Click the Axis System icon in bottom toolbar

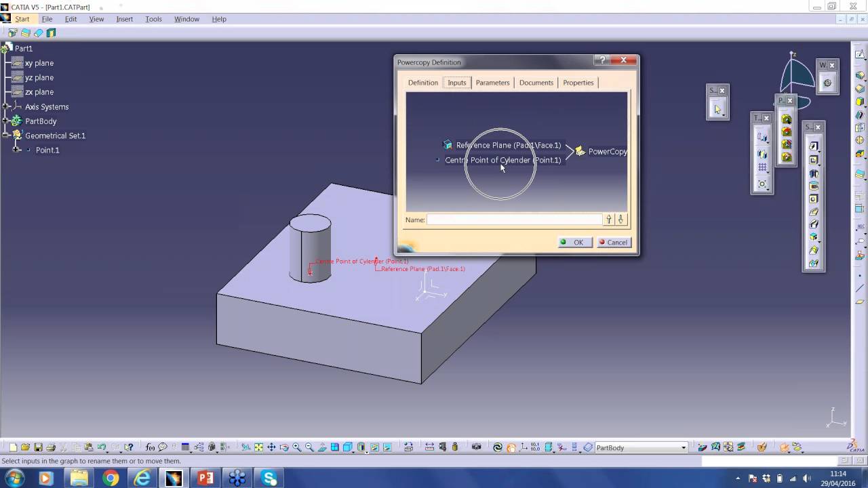coord(524,447)
